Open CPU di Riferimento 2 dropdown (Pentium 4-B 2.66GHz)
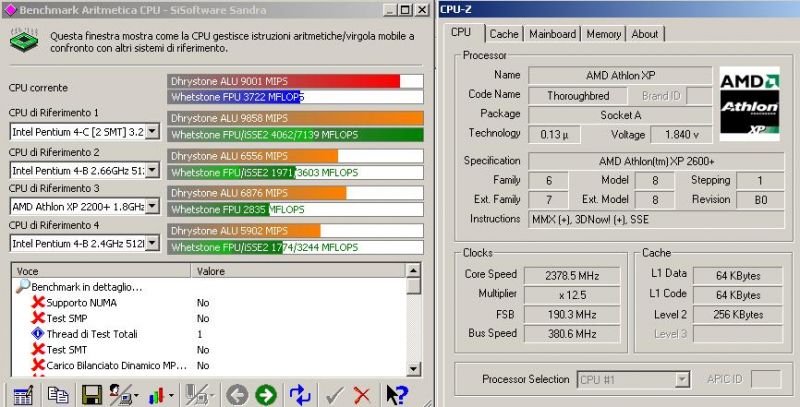Viewport: 800px width, 407px height. (152, 170)
